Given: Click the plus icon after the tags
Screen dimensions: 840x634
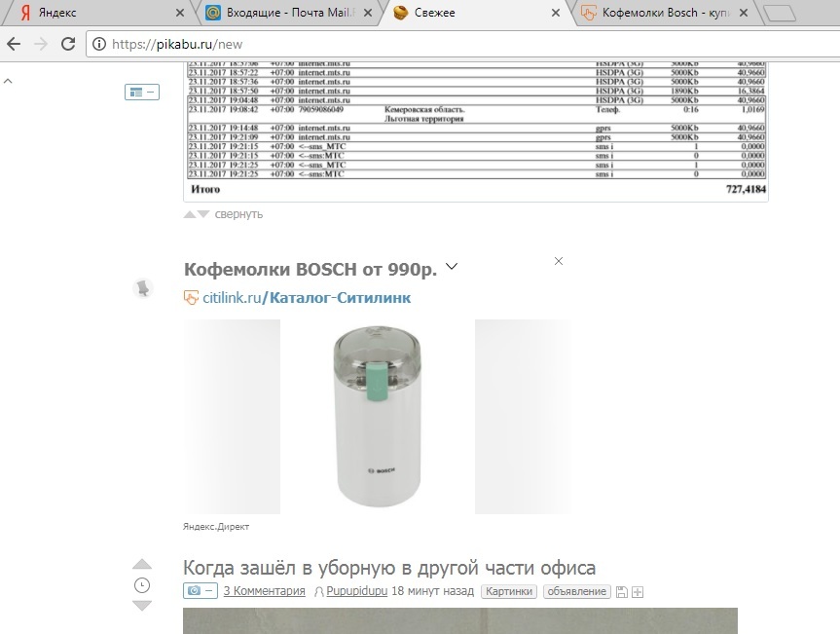Looking at the screenshot, I should click(638, 592).
